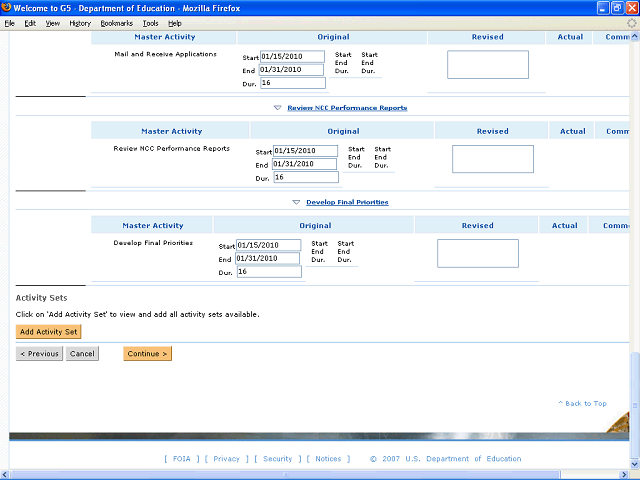Click Start date field for Mail and Receive Applications
640x480 pixels.
[291, 58]
